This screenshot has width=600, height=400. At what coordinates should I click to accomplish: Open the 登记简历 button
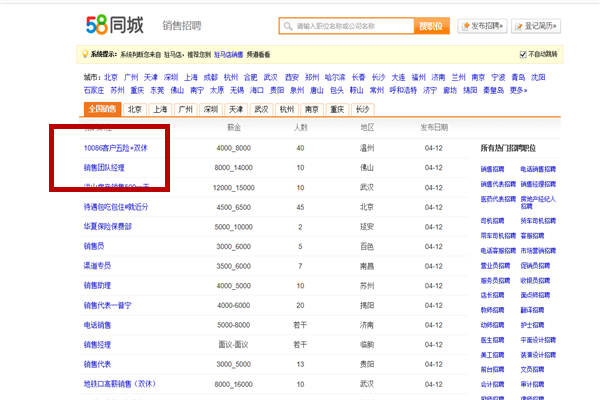coord(536,26)
